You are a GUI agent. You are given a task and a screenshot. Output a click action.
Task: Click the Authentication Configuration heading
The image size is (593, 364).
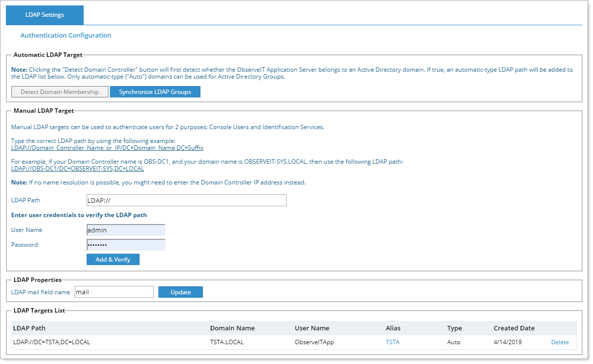pyautogui.click(x=66, y=36)
